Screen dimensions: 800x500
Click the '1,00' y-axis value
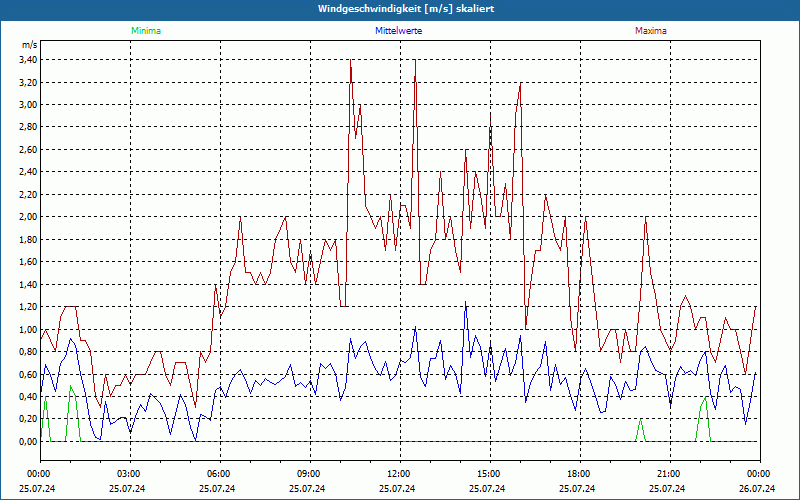29,329
